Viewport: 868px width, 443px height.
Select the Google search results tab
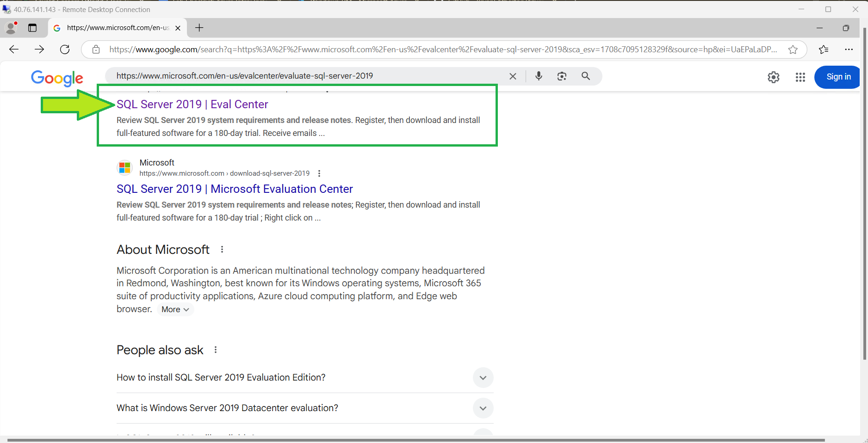(x=118, y=28)
